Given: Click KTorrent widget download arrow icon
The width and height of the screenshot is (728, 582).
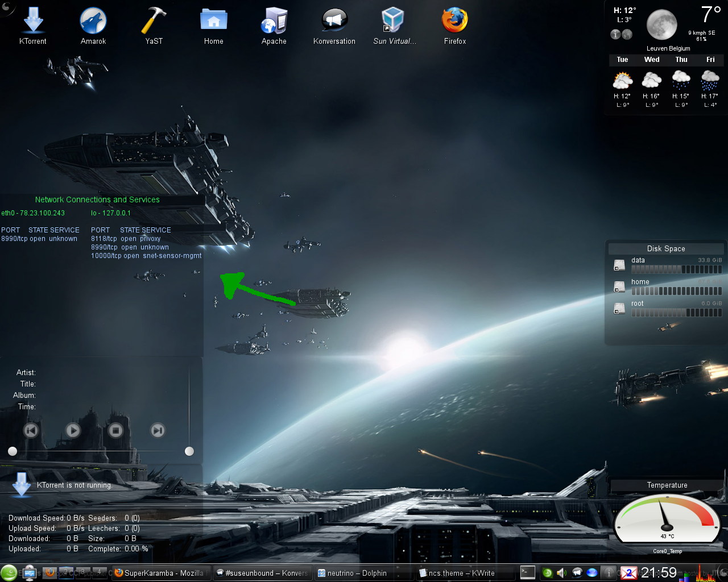Looking at the screenshot, I should tap(22, 485).
